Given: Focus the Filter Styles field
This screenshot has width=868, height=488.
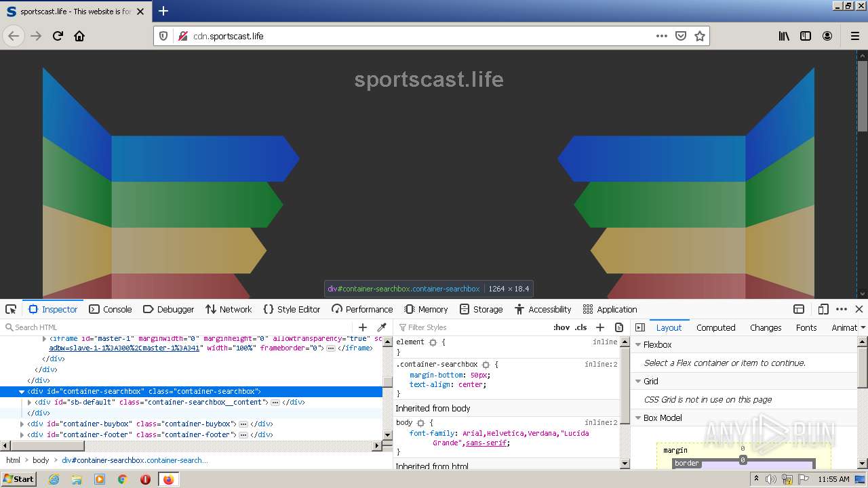Looking at the screenshot, I should click(x=471, y=327).
